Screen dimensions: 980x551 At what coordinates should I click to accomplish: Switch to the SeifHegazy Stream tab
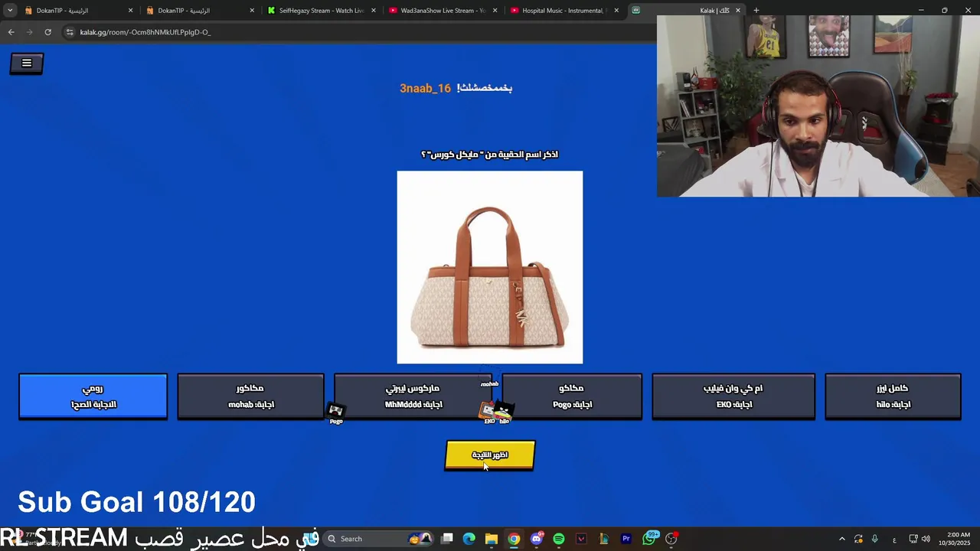(x=316, y=11)
